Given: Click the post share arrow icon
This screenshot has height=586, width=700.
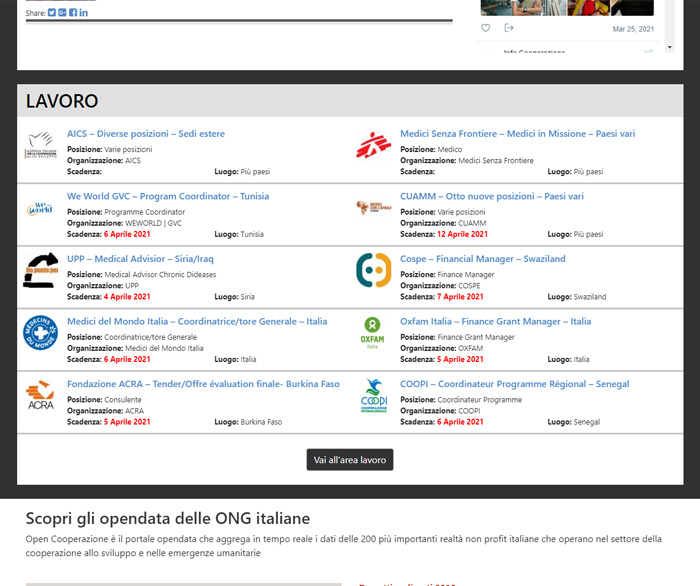Looking at the screenshot, I should [x=509, y=28].
